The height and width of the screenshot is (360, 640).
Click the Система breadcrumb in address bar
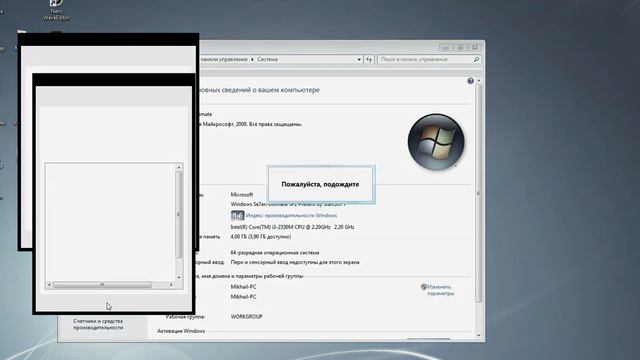click(x=267, y=60)
